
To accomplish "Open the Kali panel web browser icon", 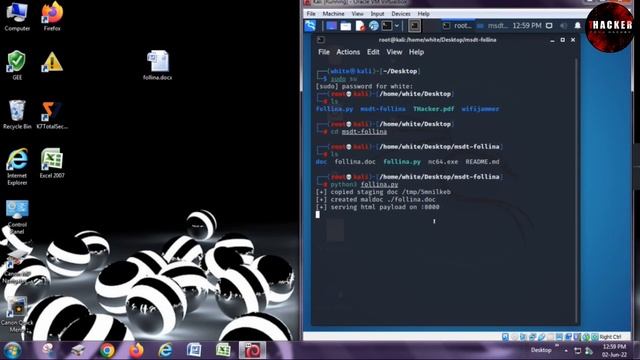I will (x=374, y=26).
